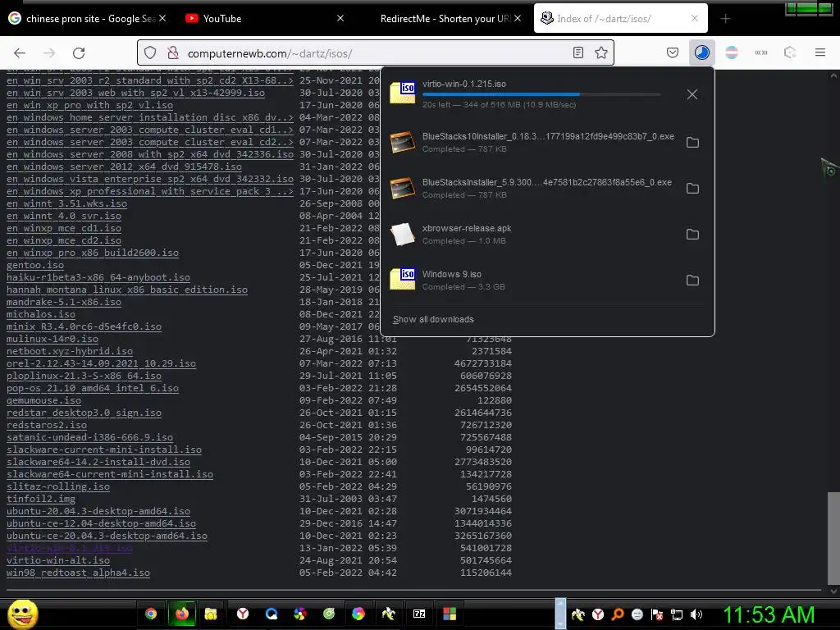The height and width of the screenshot is (630, 840).
Task: Close the Index of /~dartz/isos/ tab
Action: pos(694,18)
